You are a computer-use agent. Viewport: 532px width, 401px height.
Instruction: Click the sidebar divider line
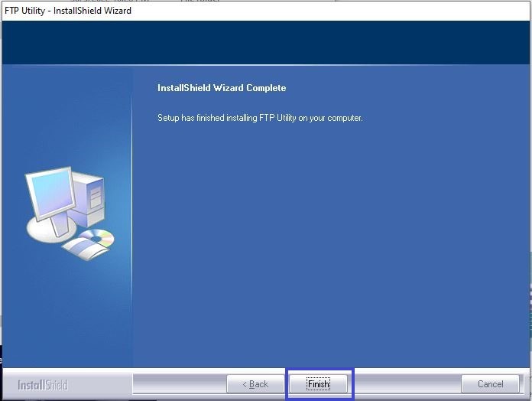coord(132,214)
